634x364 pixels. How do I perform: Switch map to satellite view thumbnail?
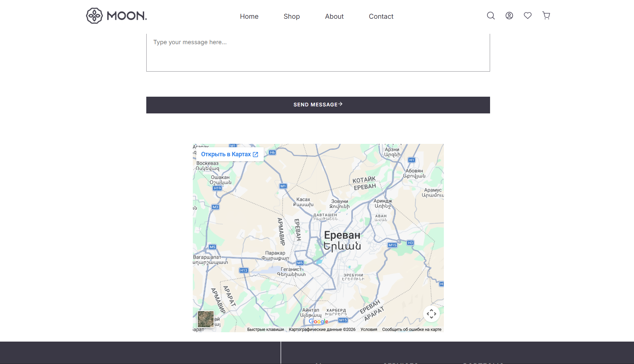click(x=206, y=319)
